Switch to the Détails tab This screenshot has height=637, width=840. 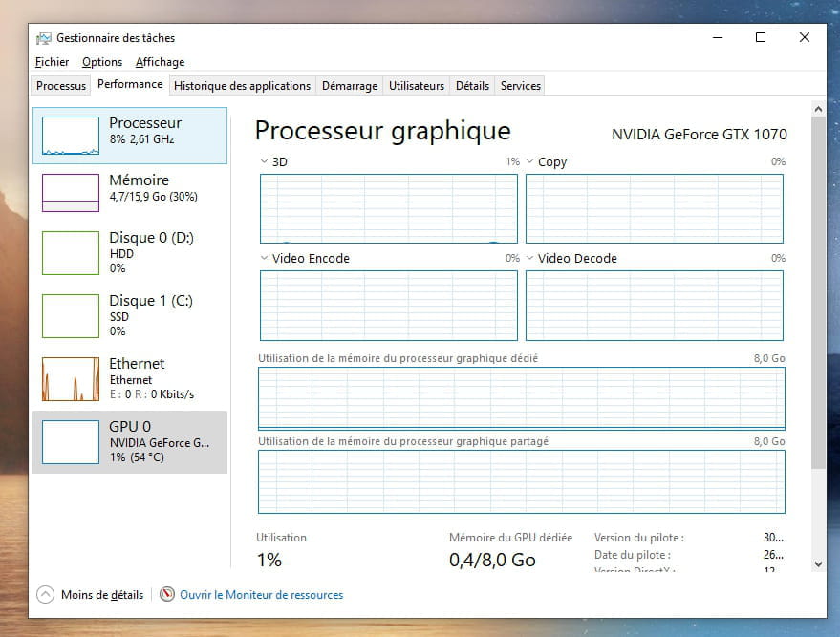pyautogui.click(x=472, y=86)
